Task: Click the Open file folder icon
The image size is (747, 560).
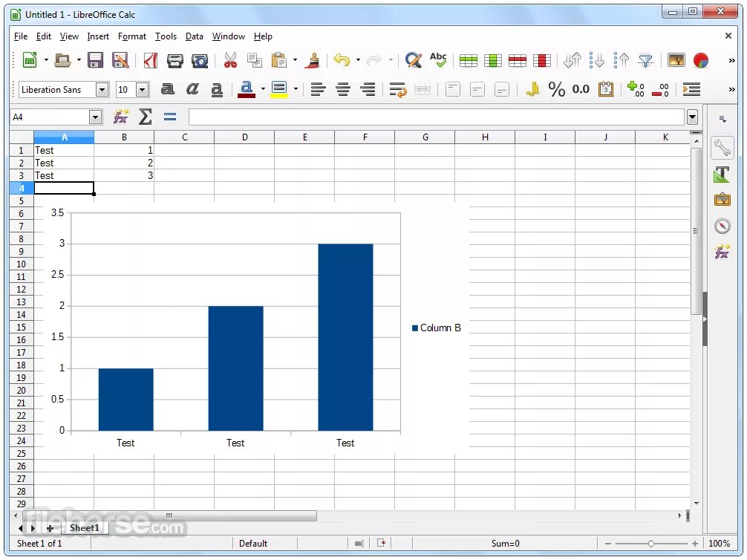Action: [62, 60]
